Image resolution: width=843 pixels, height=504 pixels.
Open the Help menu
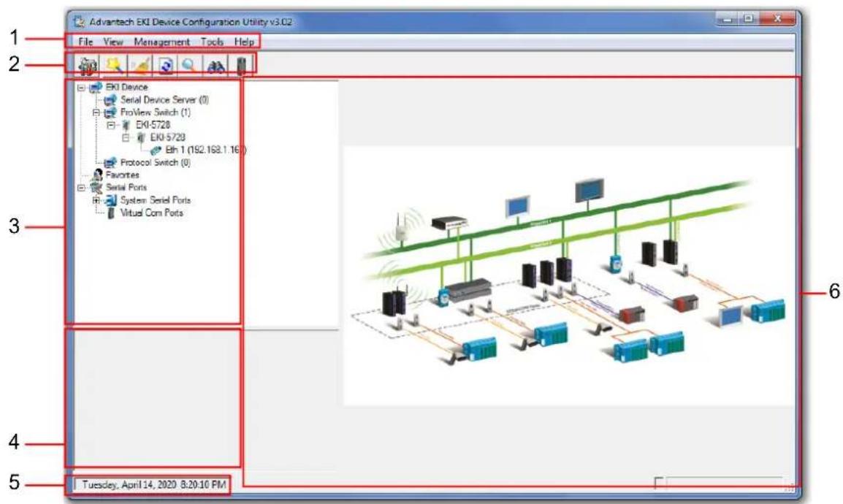243,42
